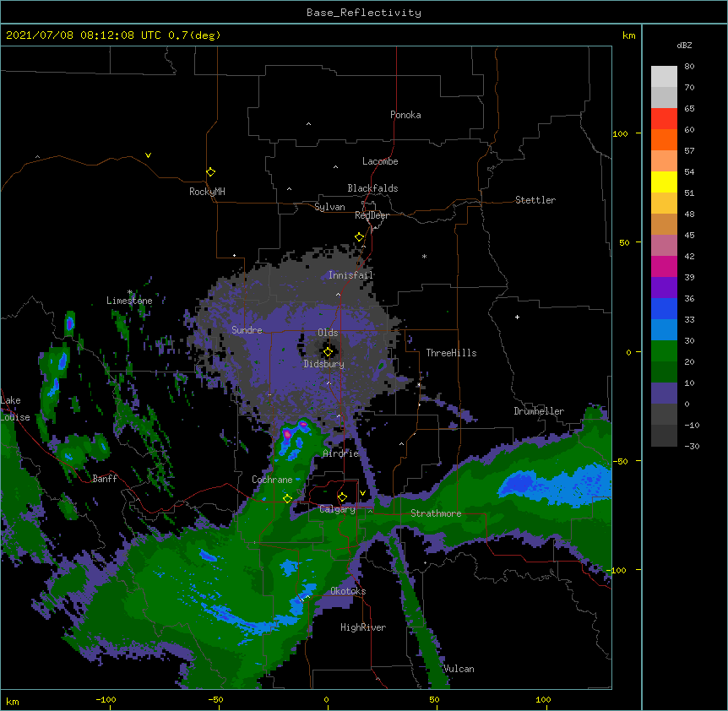Click the Ponoka city label

[405, 115]
